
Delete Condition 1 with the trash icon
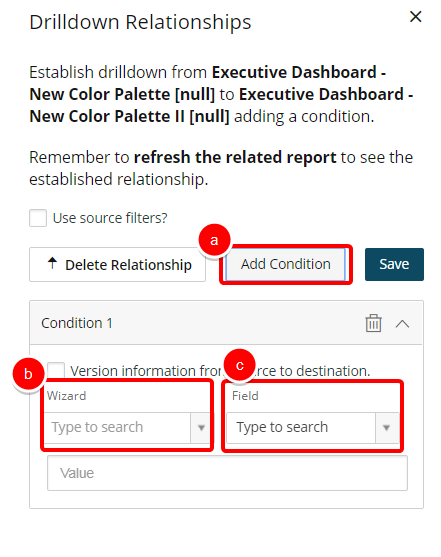373,323
